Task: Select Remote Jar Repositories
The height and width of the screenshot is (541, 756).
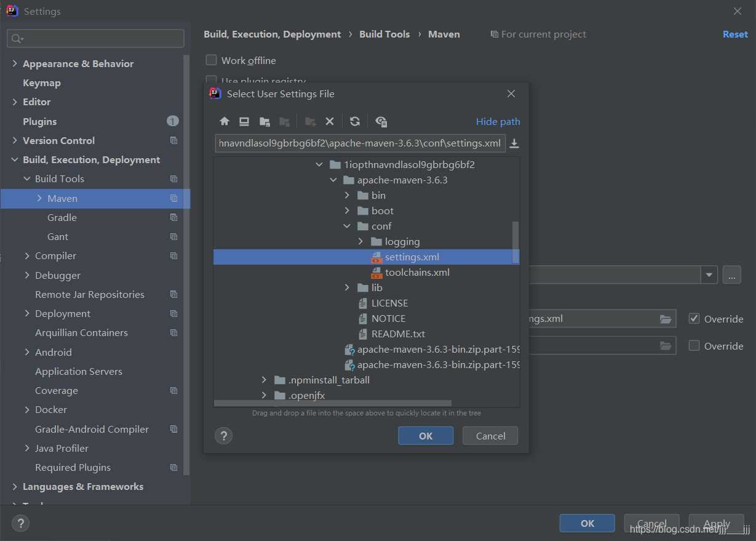Action: (90, 294)
